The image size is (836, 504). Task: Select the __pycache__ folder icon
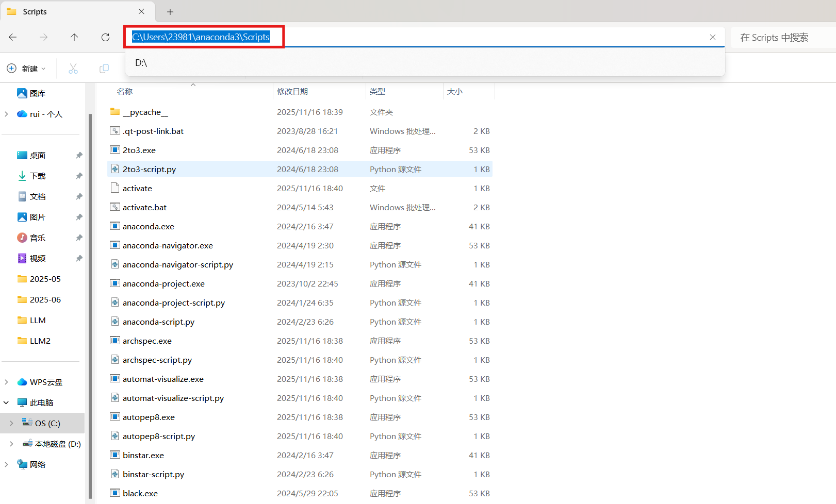coord(115,112)
